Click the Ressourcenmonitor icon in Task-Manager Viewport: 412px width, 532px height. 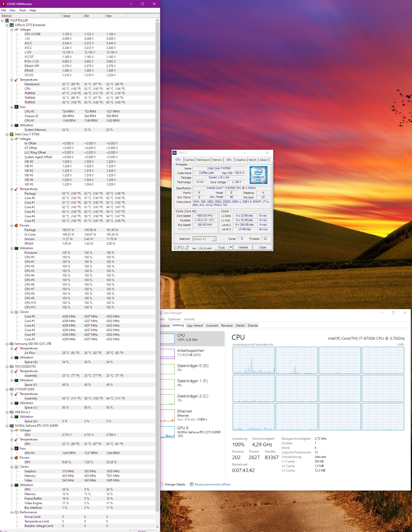point(192,484)
